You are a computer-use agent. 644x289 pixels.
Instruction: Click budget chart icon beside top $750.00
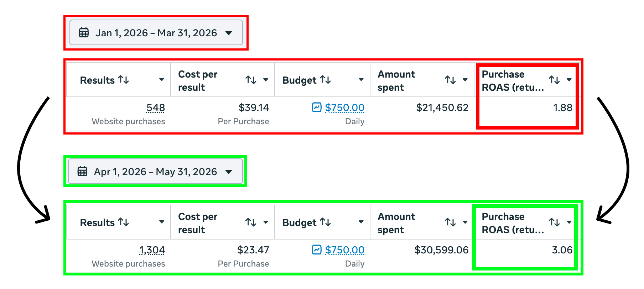(317, 107)
